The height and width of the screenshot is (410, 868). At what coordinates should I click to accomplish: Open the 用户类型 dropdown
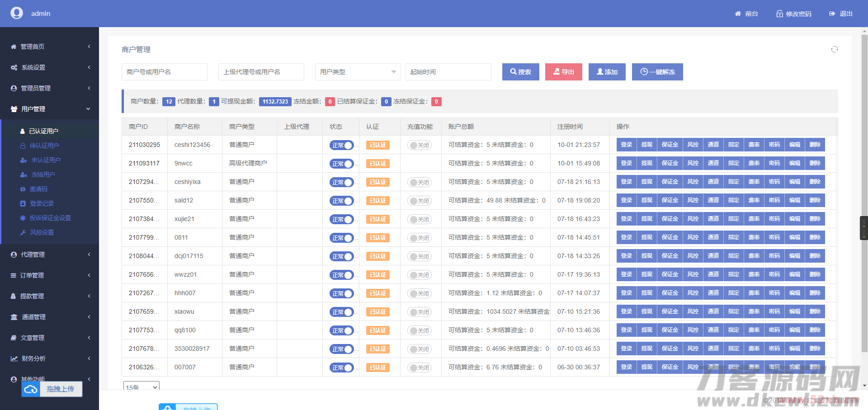358,72
